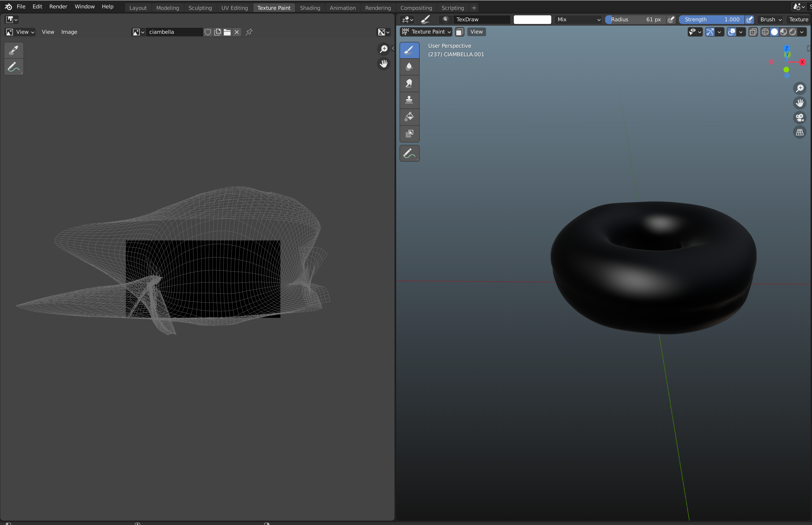The image size is (812, 525).
Task: Click the TexDraw brush preview icon
Action: point(445,19)
